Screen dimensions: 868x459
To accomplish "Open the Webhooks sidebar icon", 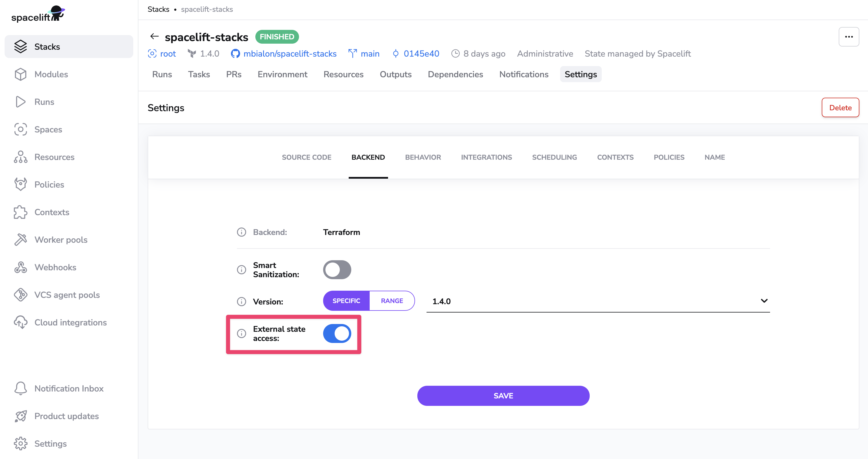I will 20,267.
